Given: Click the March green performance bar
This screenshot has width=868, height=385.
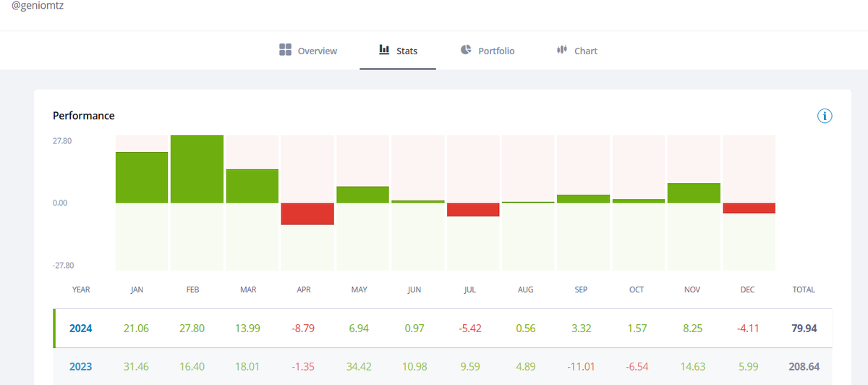Looking at the screenshot, I should point(252,186).
